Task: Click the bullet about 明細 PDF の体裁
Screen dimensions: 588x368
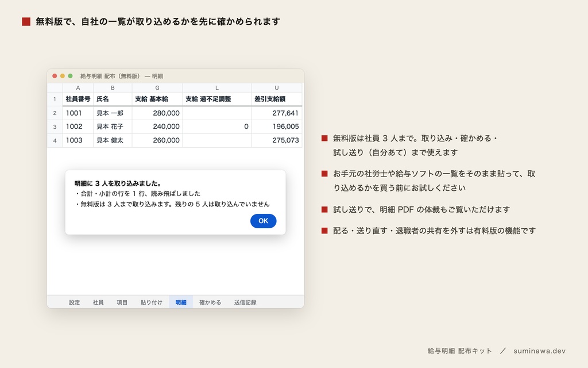Action: click(x=421, y=209)
